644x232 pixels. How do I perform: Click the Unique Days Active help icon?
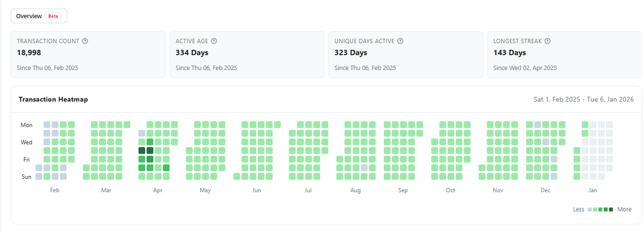pos(400,41)
